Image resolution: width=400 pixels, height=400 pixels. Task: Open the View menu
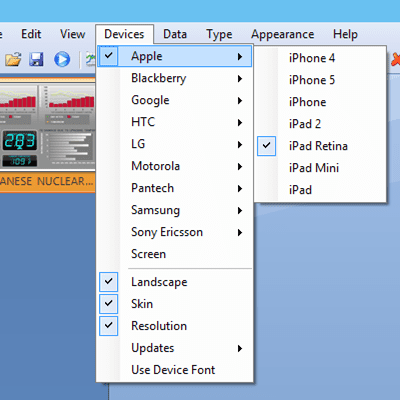pyautogui.click(x=73, y=34)
